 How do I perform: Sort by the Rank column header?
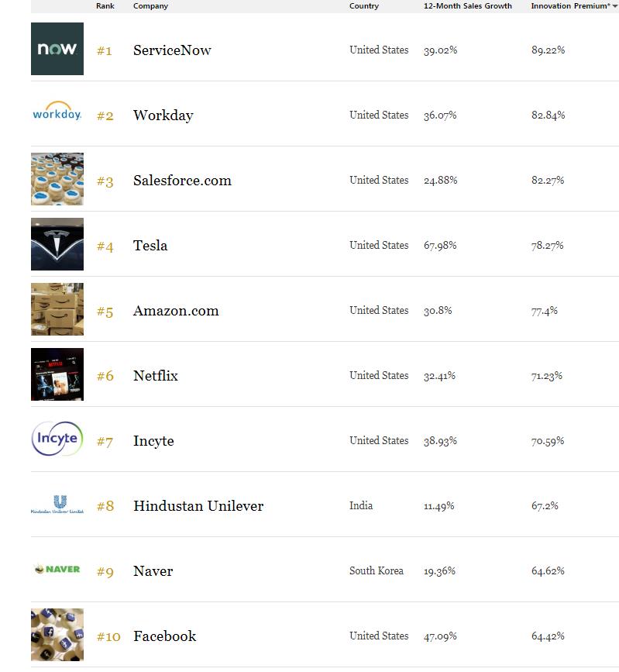coord(105,6)
